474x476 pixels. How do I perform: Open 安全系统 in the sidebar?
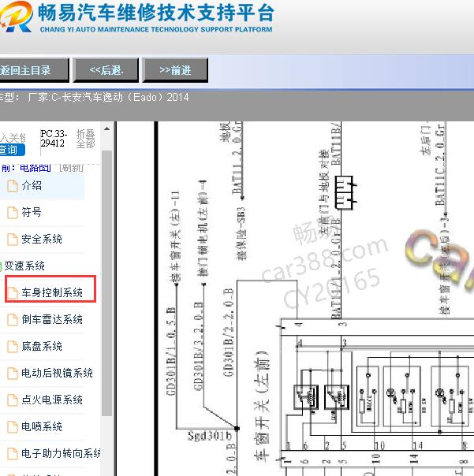tap(42, 239)
